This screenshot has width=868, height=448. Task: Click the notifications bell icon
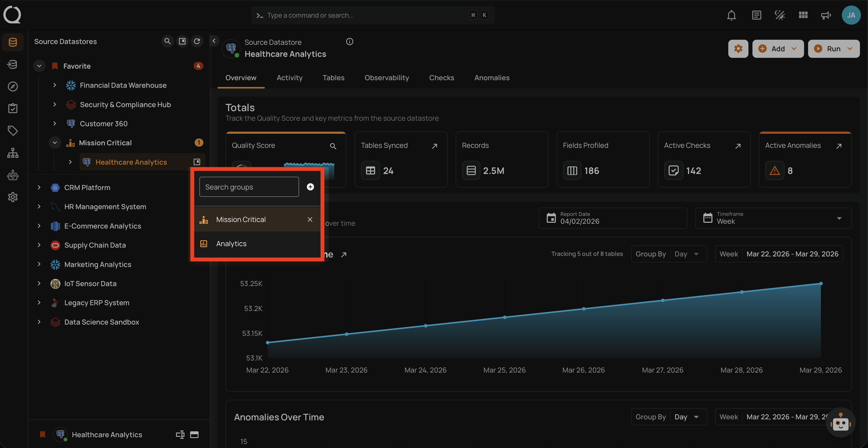coord(731,15)
